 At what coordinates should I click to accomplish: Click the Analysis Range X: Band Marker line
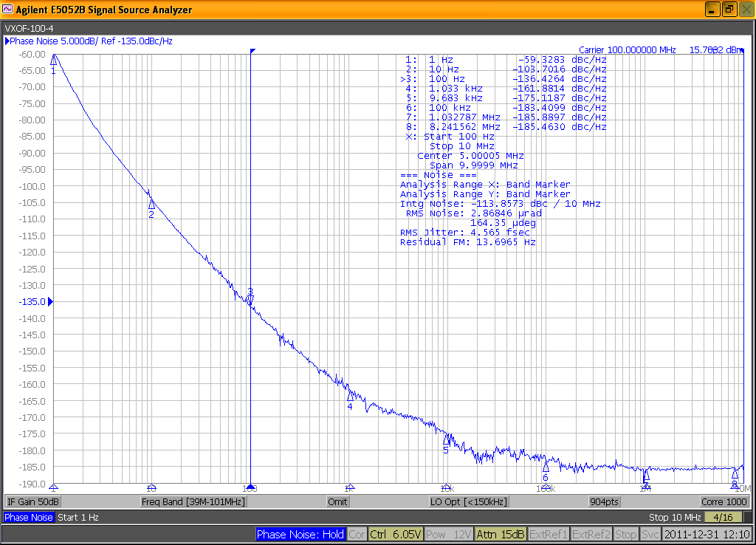[485, 185]
